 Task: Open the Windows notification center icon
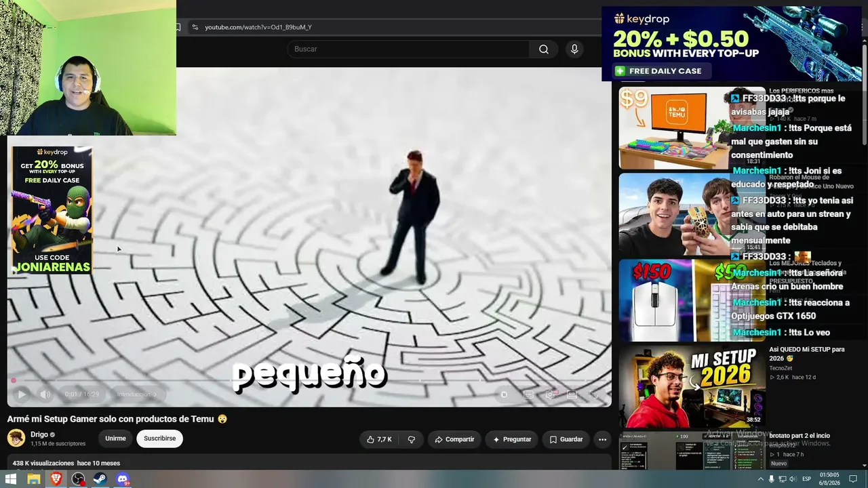pyautogui.click(x=853, y=479)
